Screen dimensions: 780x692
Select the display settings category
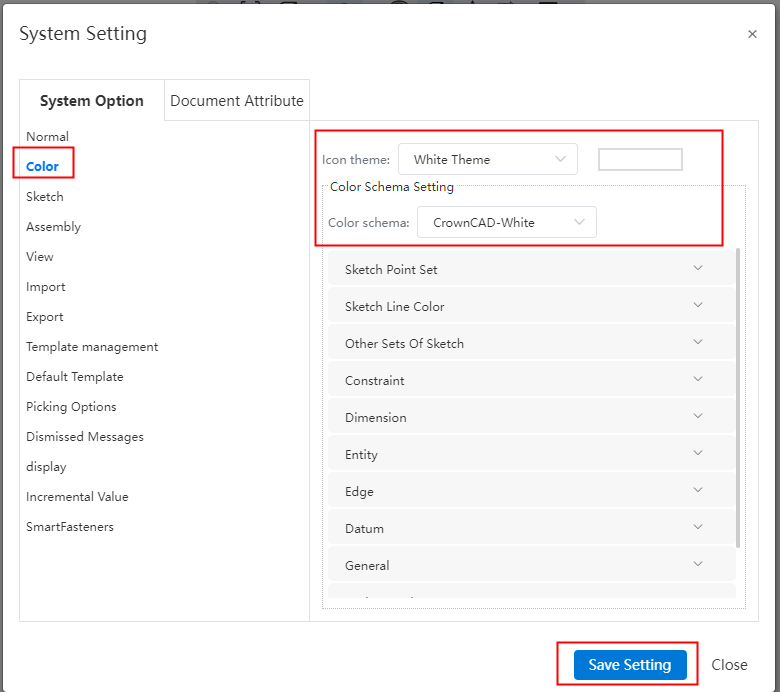click(x=46, y=467)
